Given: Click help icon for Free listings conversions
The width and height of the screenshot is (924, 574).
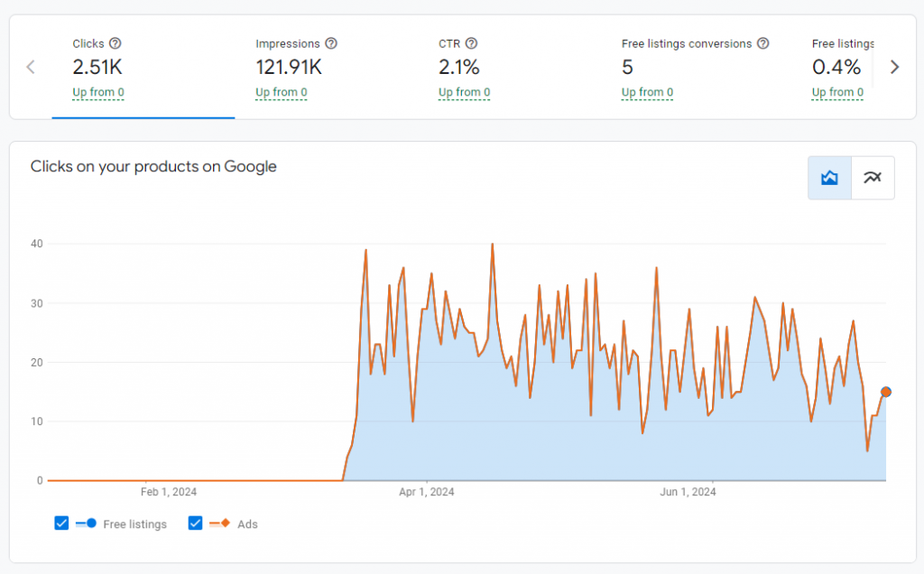Looking at the screenshot, I should (x=763, y=43).
